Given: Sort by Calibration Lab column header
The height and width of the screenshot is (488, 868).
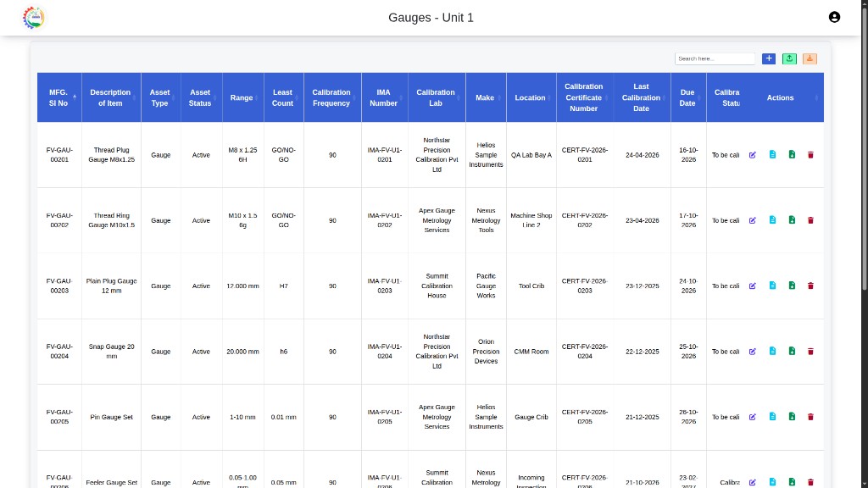Looking at the screenshot, I should (x=437, y=97).
